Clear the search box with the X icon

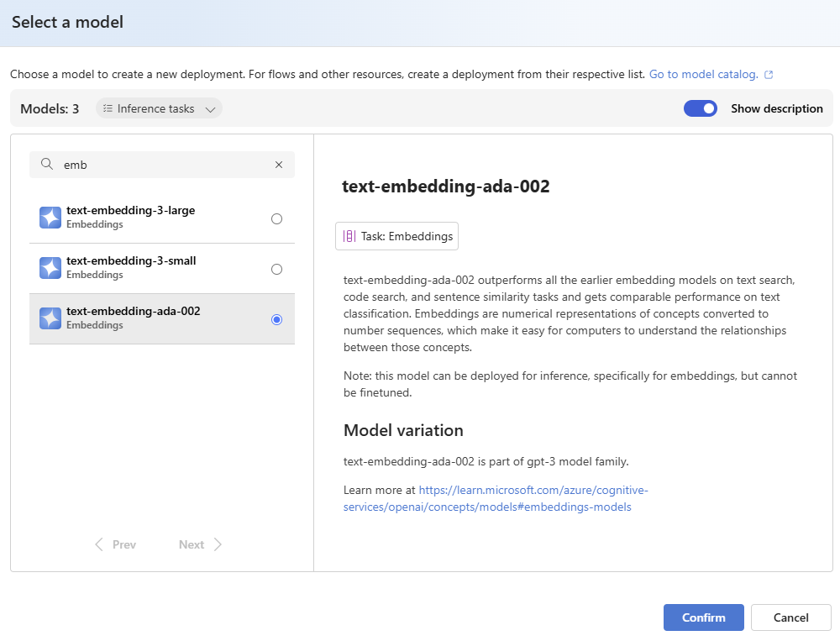[279, 165]
